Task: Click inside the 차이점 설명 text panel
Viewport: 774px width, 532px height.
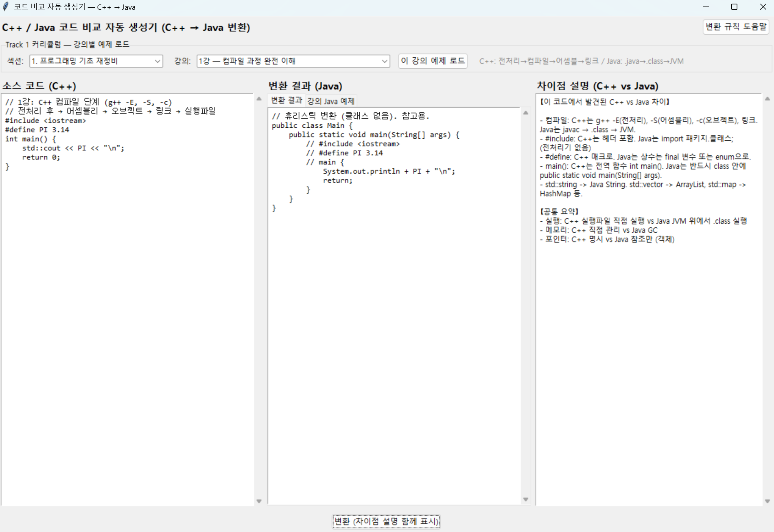Action: pos(649,300)
